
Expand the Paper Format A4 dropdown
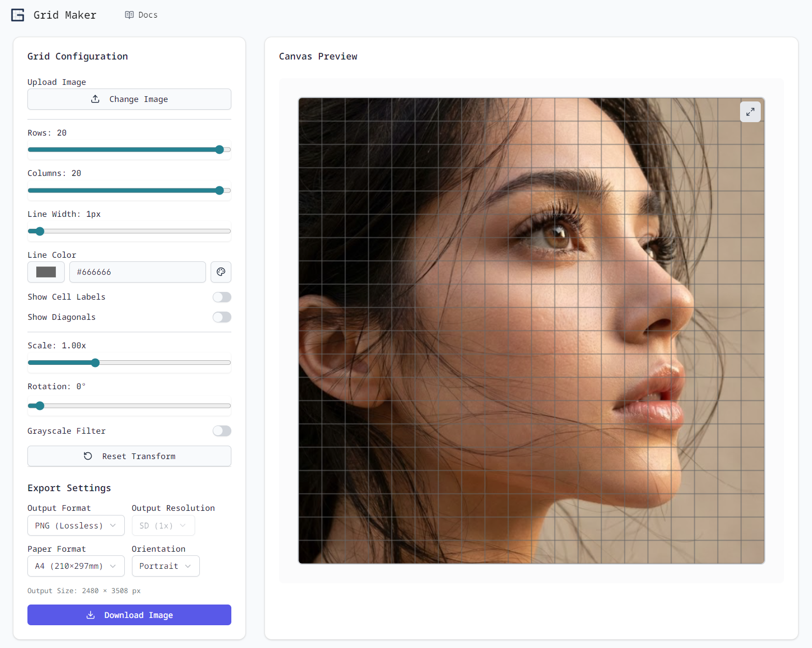click(x=76, y=566)
